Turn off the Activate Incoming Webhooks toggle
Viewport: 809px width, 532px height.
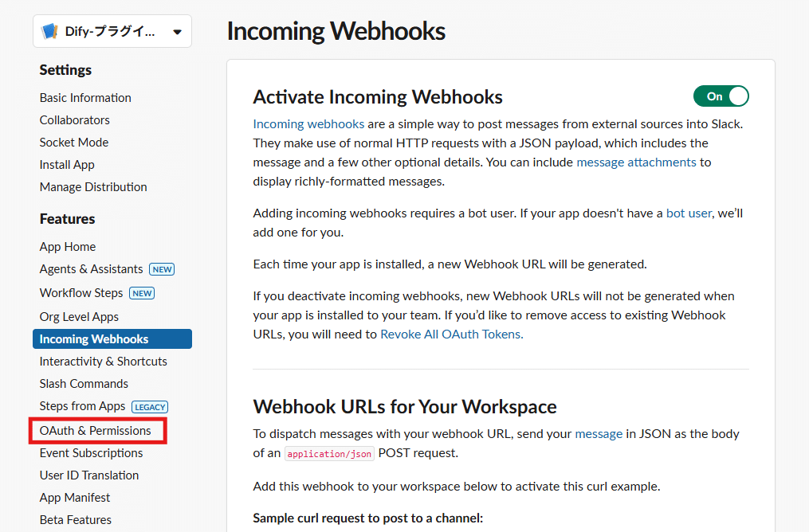721,96
